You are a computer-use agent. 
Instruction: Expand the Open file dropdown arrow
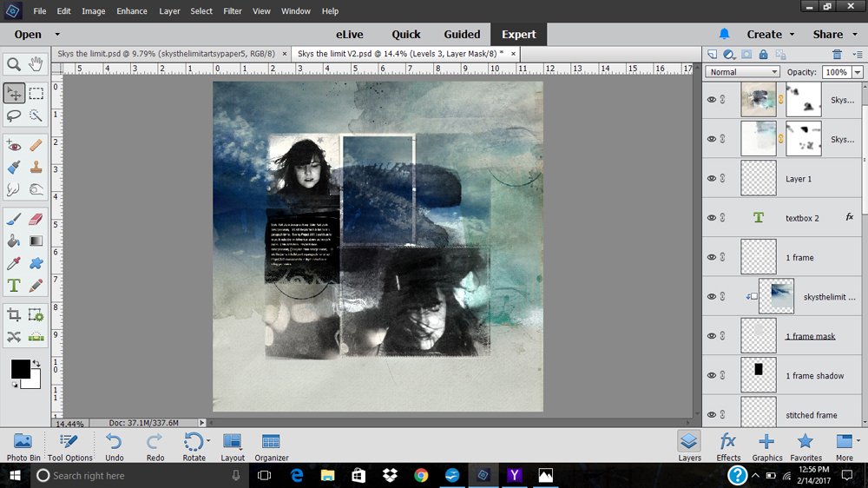[x=57, y=35]
